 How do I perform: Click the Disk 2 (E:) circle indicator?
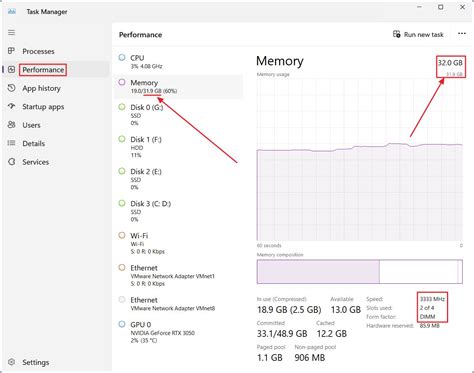[x=122, y=171]
